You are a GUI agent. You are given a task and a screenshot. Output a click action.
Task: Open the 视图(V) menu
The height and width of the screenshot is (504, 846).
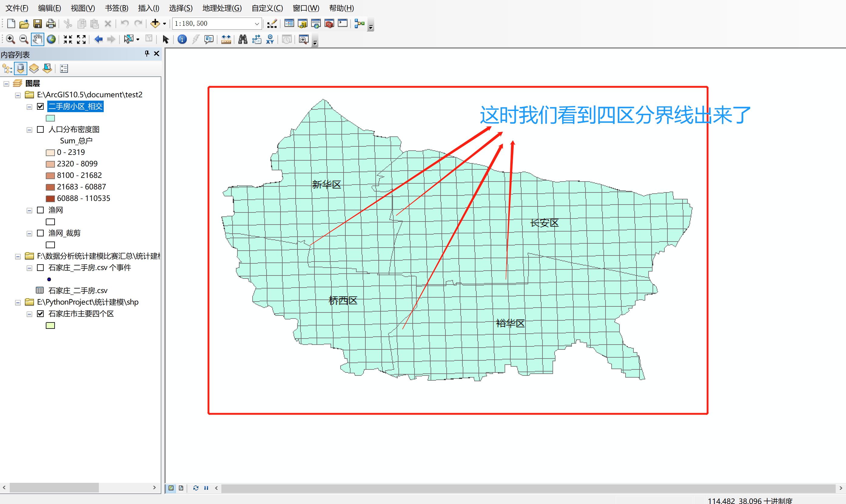(x=83, y=8)
